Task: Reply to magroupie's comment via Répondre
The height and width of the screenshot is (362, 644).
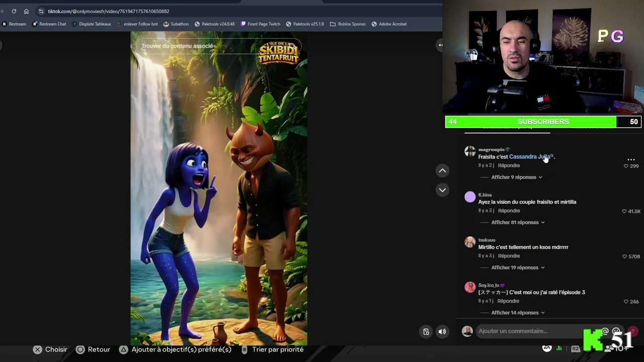Action: pyautogui.click(x=509, y=165)
